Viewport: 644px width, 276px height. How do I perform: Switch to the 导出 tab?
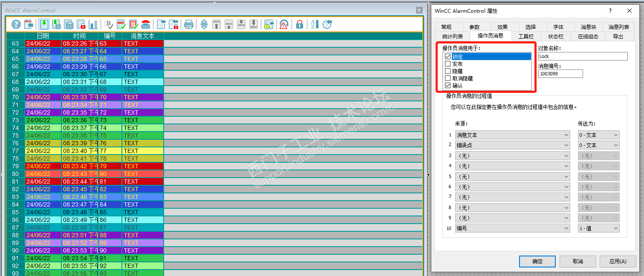(x=618, y=36)
